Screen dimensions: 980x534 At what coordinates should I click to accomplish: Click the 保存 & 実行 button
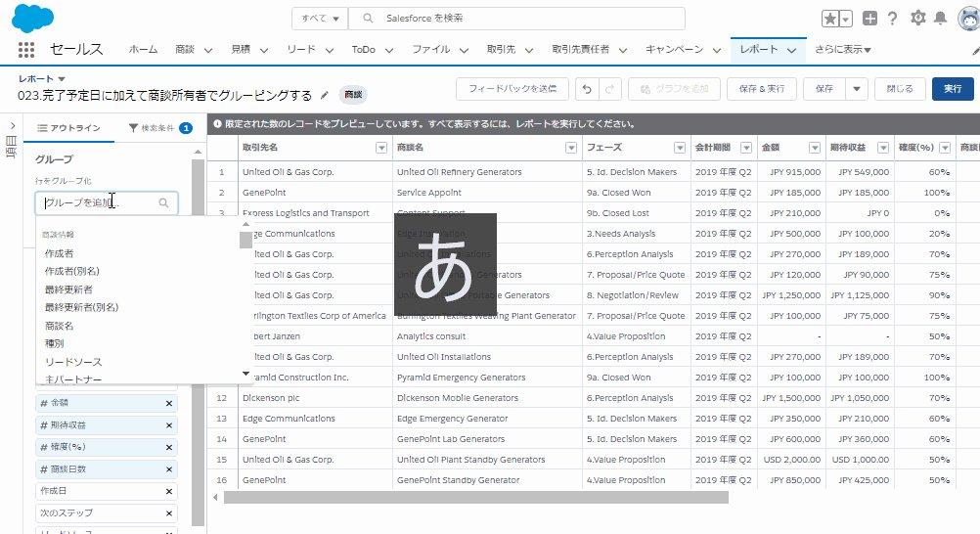pyautogui.click(x=761, y=89)
